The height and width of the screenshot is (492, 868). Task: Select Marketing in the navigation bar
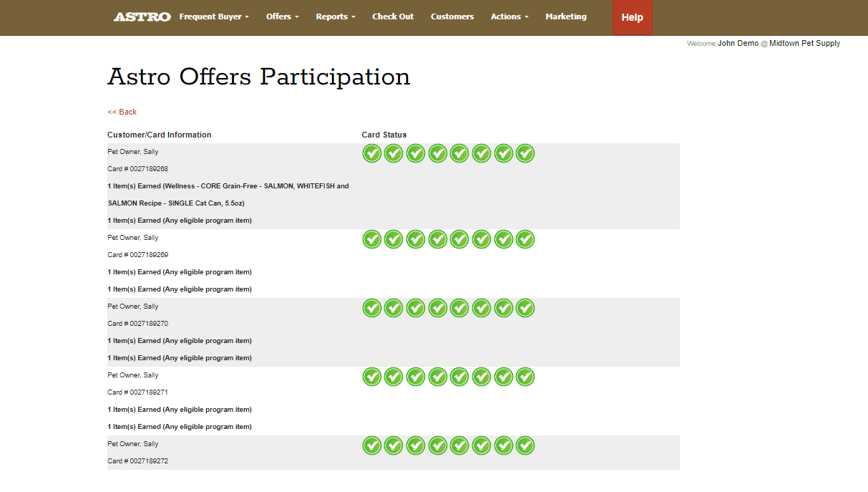pos(565,16)
